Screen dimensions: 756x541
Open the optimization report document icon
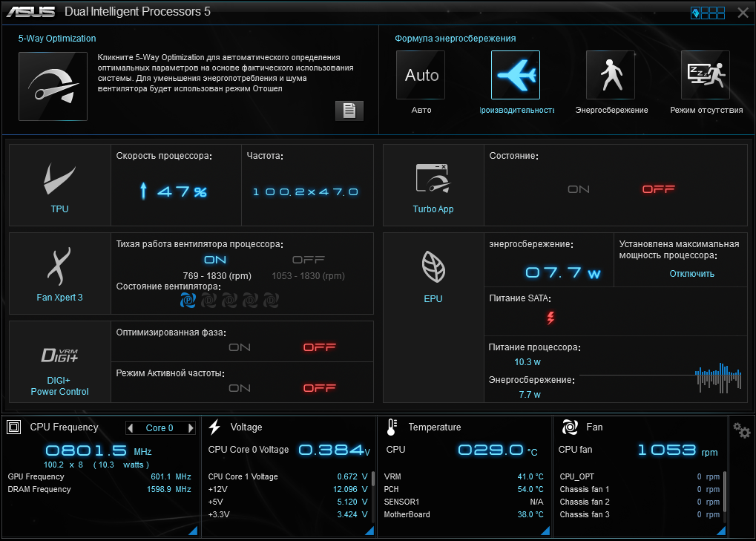[x=349, y=111]
